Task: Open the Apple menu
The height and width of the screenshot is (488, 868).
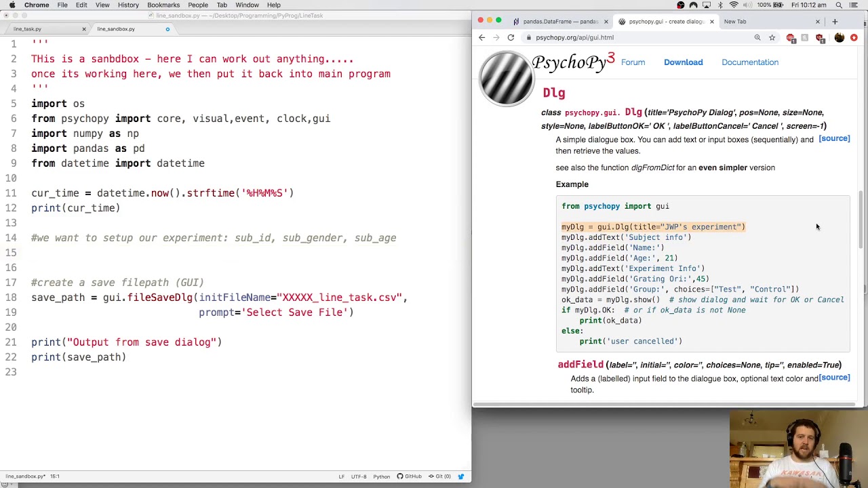Action: [12, 5]
